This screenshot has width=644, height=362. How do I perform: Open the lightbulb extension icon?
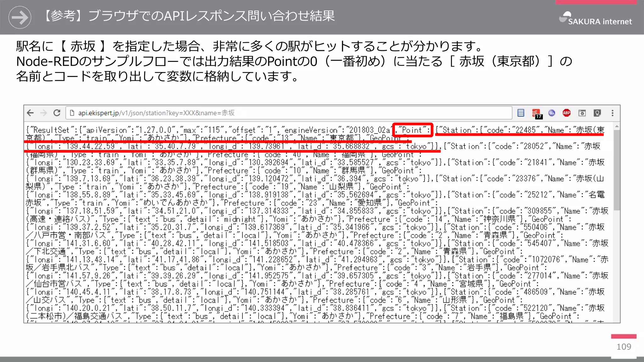[x=597, y=113]
